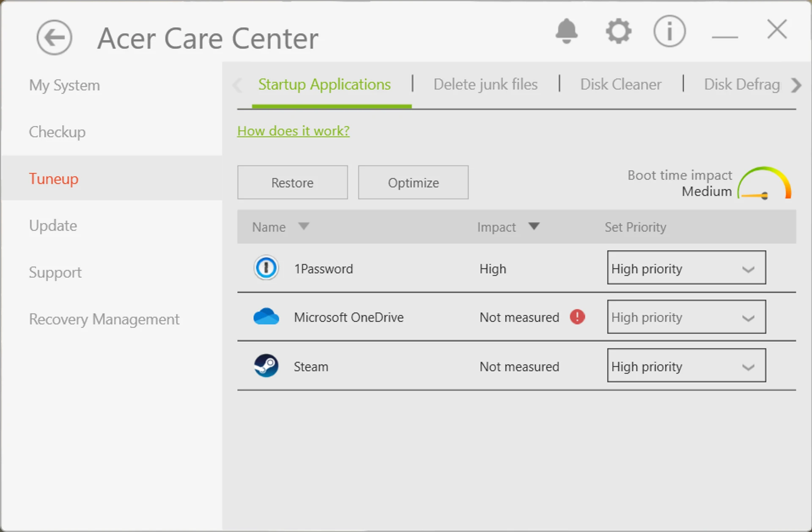Viewport: 812px width, 532px height.
Task: Click the Boot time impact gauge
Action: (764, 183)
